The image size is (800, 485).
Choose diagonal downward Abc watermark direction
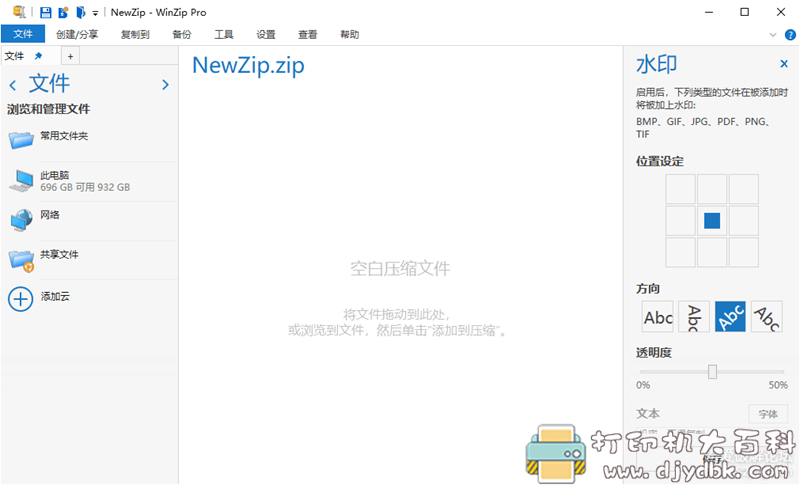click(x=766, y=317)
